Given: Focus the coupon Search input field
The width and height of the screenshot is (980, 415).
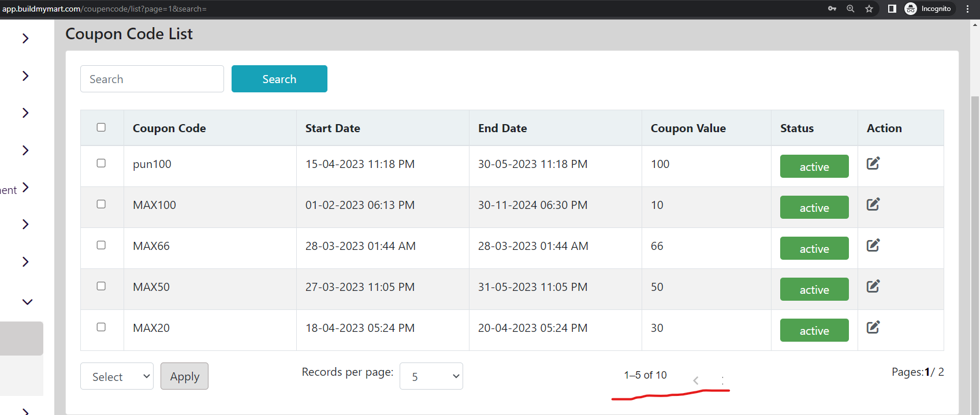Looking at the screenshot, I should tap(152, 78).
